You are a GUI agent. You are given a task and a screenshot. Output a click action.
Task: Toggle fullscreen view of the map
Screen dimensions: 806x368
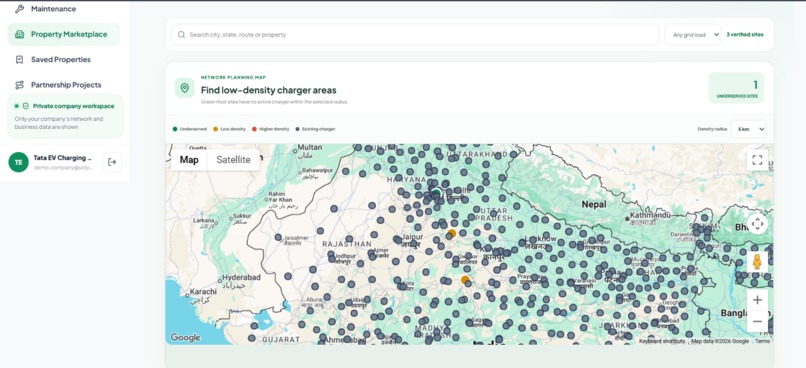(757, 160)
